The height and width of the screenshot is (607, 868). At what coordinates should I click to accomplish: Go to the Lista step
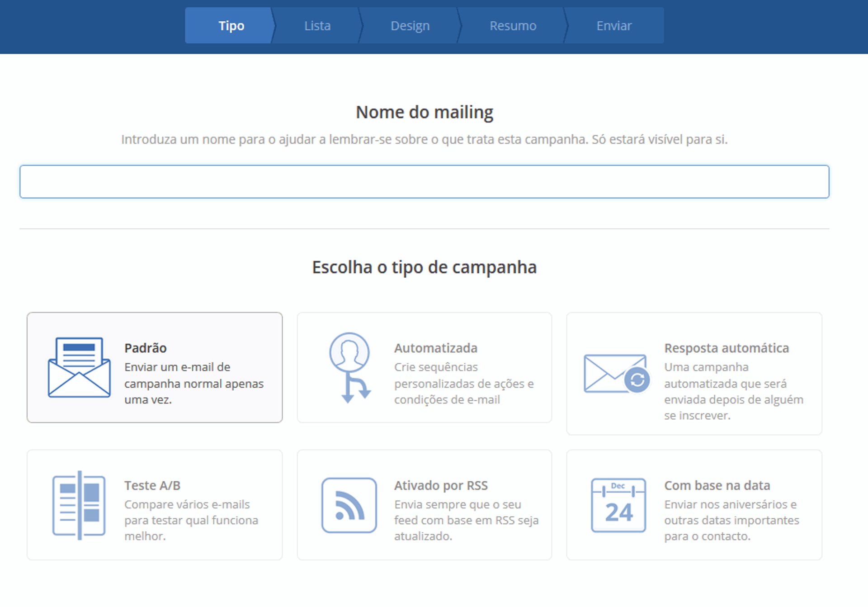pyautogui.click(x=317, y=26)
